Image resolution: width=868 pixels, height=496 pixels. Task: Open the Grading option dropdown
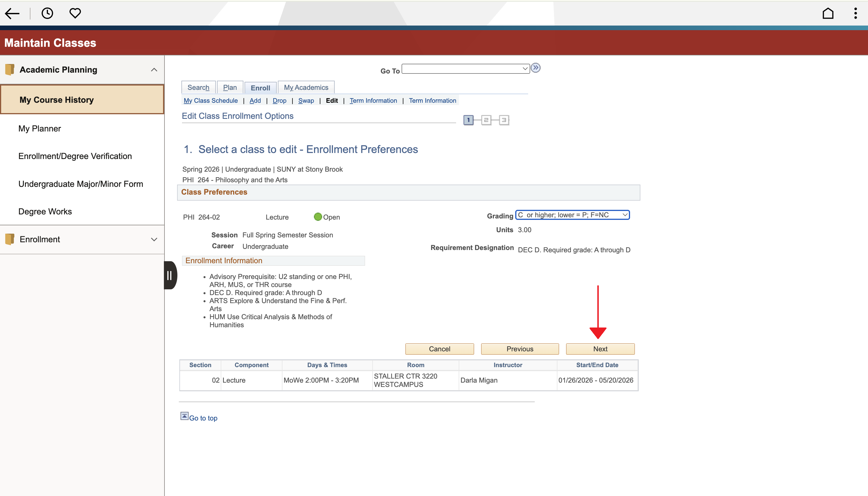coord(572,215)
